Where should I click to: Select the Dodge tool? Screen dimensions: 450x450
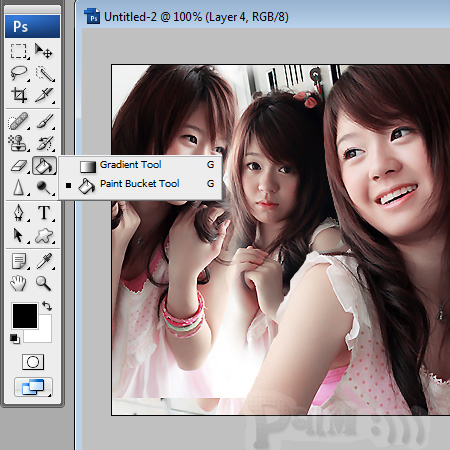44,187
